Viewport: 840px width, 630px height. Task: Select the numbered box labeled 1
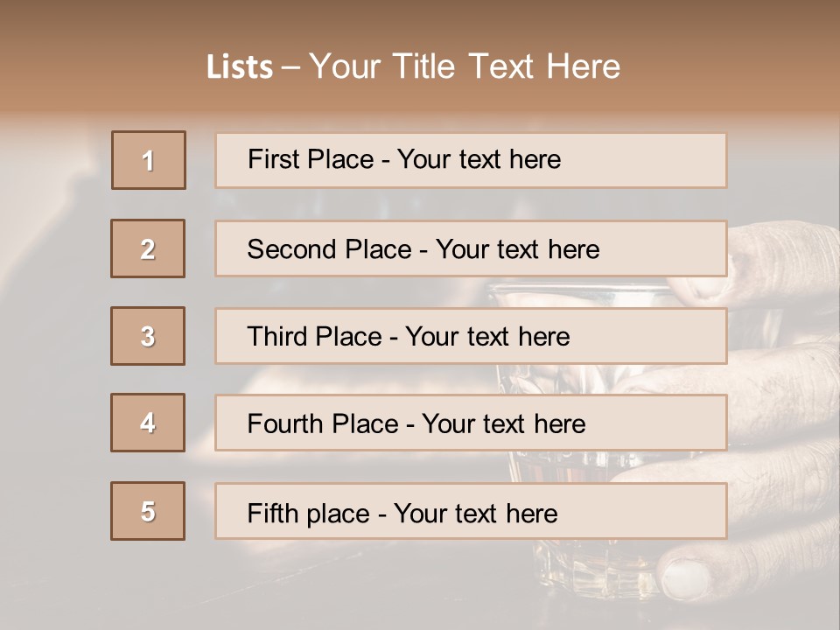point(149,160)
